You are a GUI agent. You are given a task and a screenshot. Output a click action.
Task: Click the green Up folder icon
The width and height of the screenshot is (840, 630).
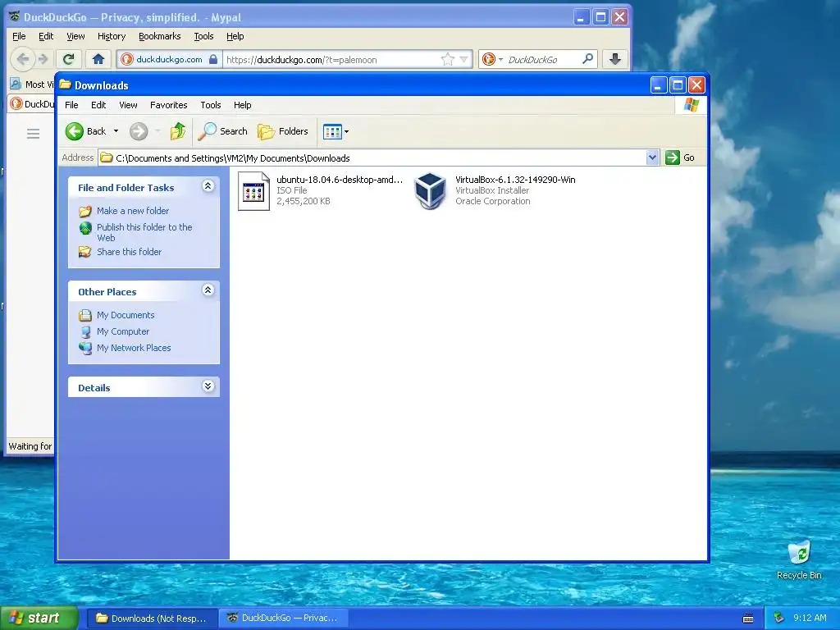coord(178,131)
